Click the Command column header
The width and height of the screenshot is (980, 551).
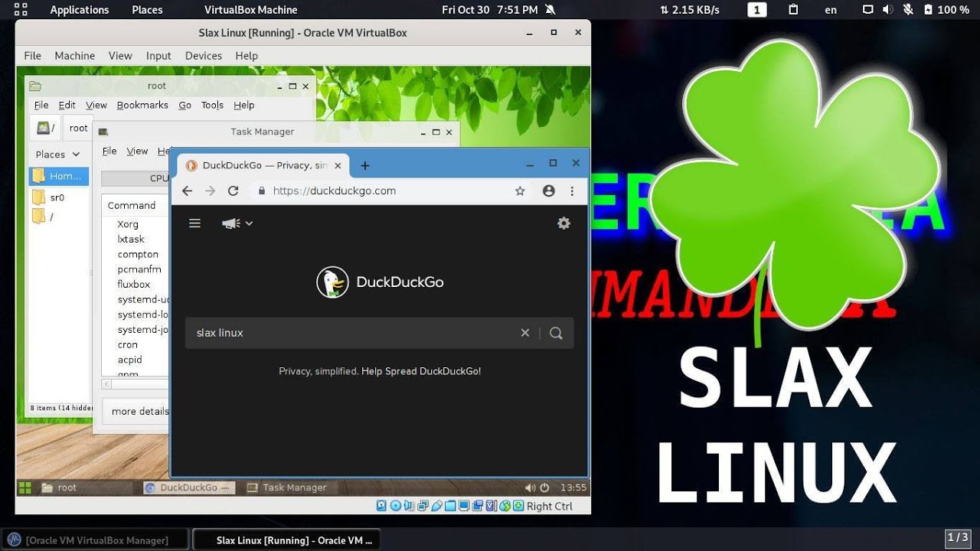click(135, 205)
